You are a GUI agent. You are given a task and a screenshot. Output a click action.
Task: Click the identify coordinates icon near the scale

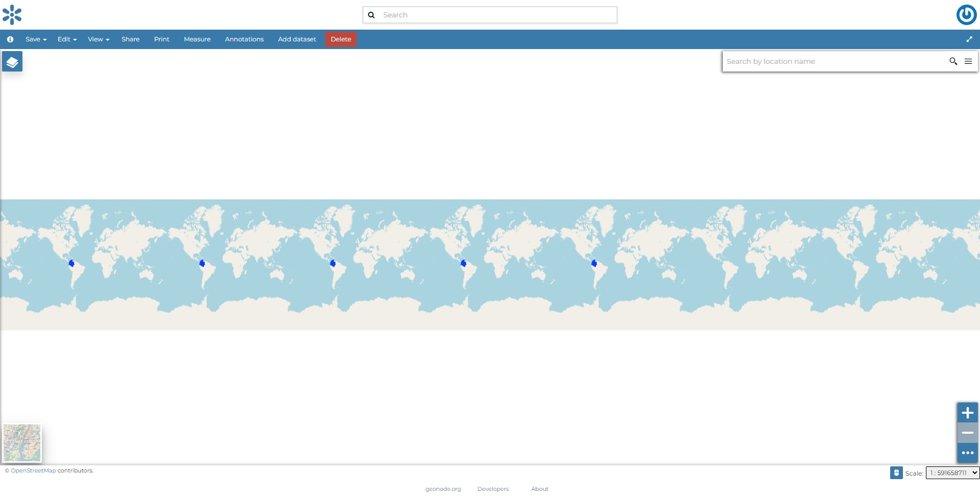(897, 472)
